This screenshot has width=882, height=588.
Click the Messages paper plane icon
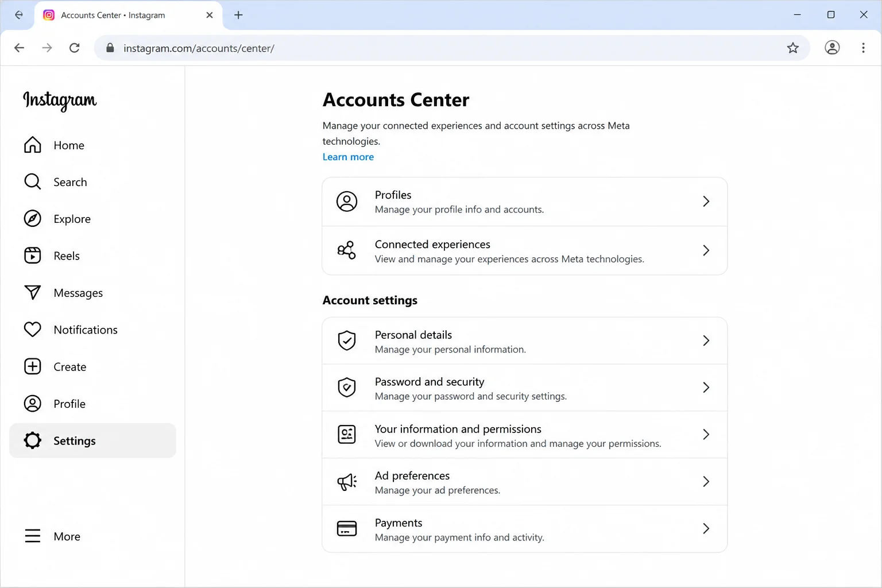pos(33,292)
